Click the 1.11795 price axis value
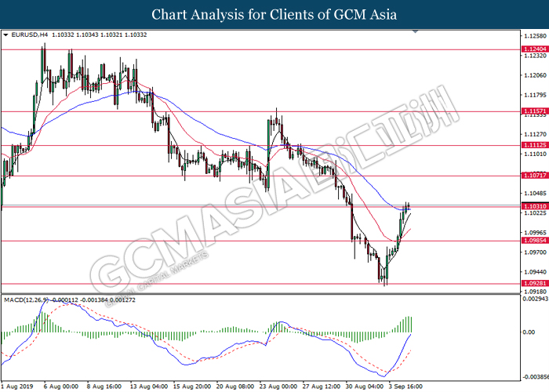 click(536, 95)
